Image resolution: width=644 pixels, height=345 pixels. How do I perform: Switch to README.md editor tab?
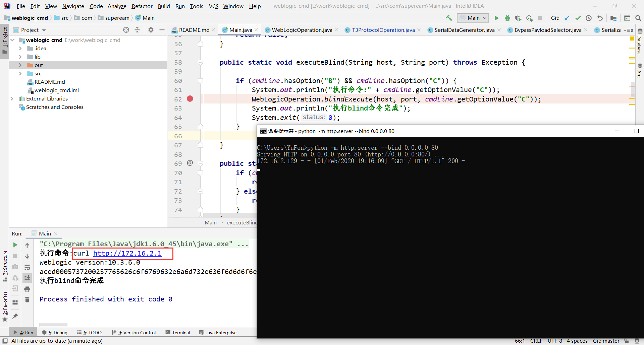point(194,30)
